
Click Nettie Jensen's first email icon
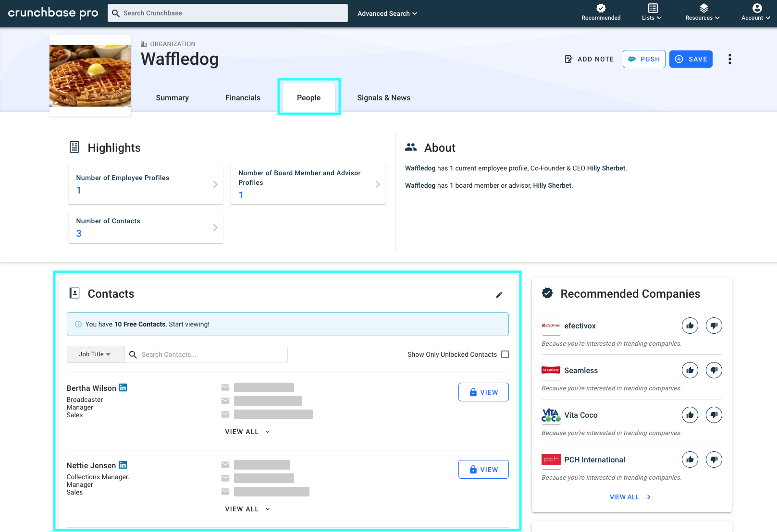pyautogui.click(x=225, y=465)
